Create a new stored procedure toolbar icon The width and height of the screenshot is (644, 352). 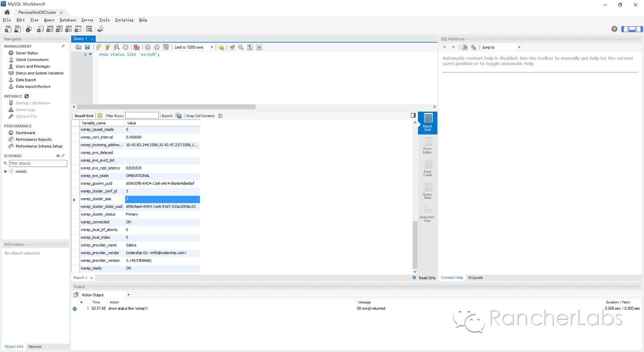(x=69, y=29)
